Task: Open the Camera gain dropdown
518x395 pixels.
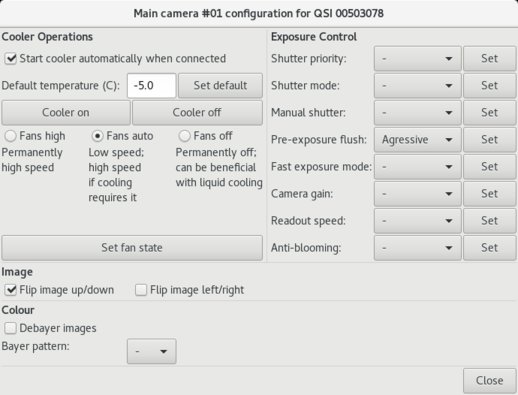Action: tap(417, 194)
